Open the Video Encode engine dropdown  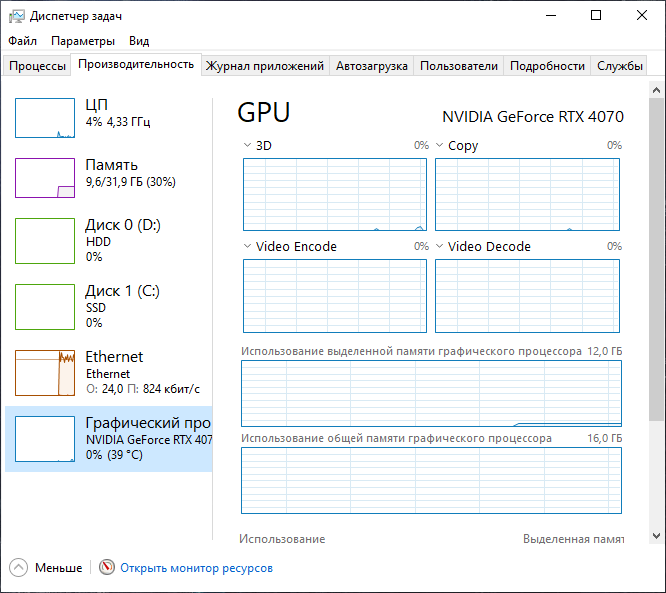pyautogui.click(x=248, y=247)
